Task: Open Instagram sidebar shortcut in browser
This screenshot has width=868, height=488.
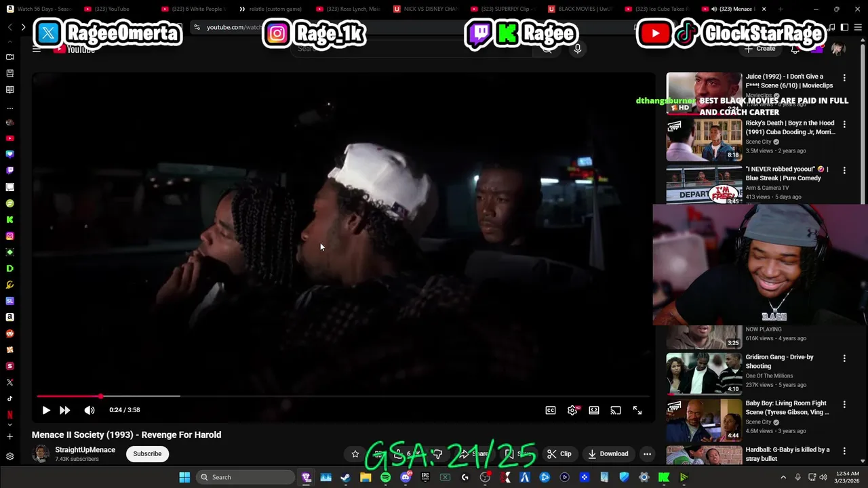Action: click(x=9, y=236)
